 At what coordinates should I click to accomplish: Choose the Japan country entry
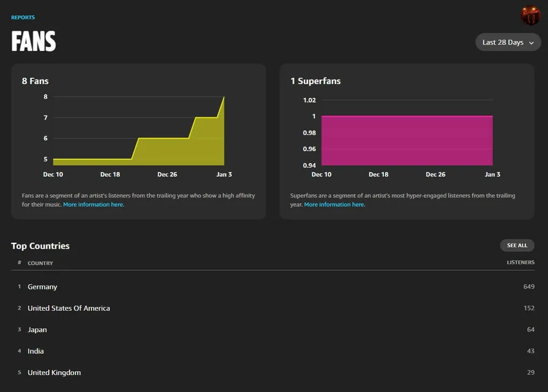[37, 329]
